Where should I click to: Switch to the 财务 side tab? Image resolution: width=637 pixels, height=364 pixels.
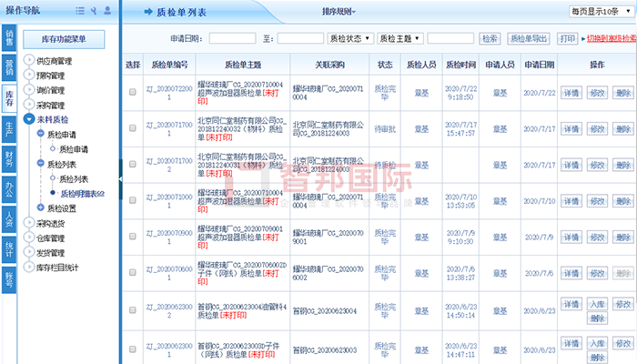(x=9, y=159)
